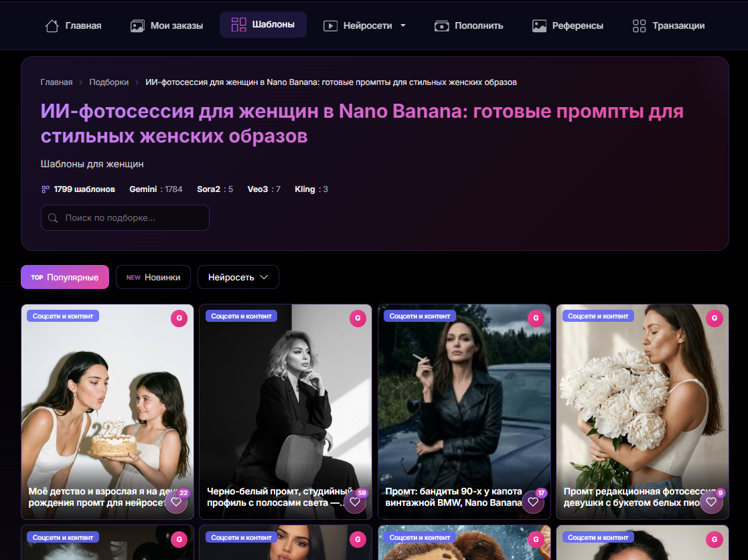The height and width of the screenshot is (560, 748).
Task: Click Соцсети и контент tag on BMW card
Action: click(x=420, y=316)
